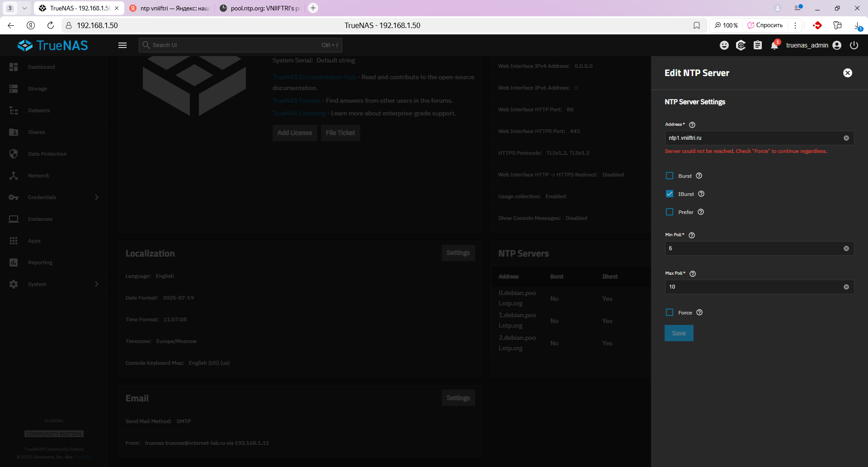
Task: Toggle the hamburger sidebar menu
Action: click(x=123, y=45)
